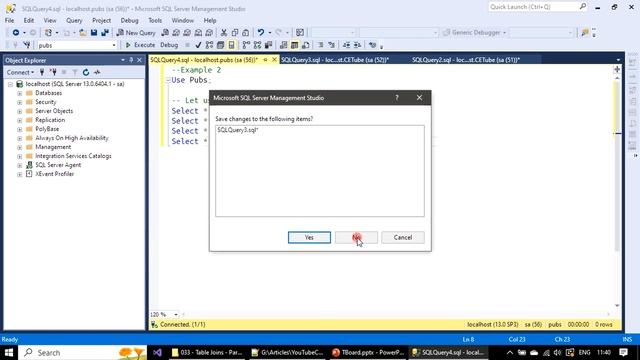640x360 pixels.
Task: Click the Debug toolbar button
Action: (x=169, y=45)
